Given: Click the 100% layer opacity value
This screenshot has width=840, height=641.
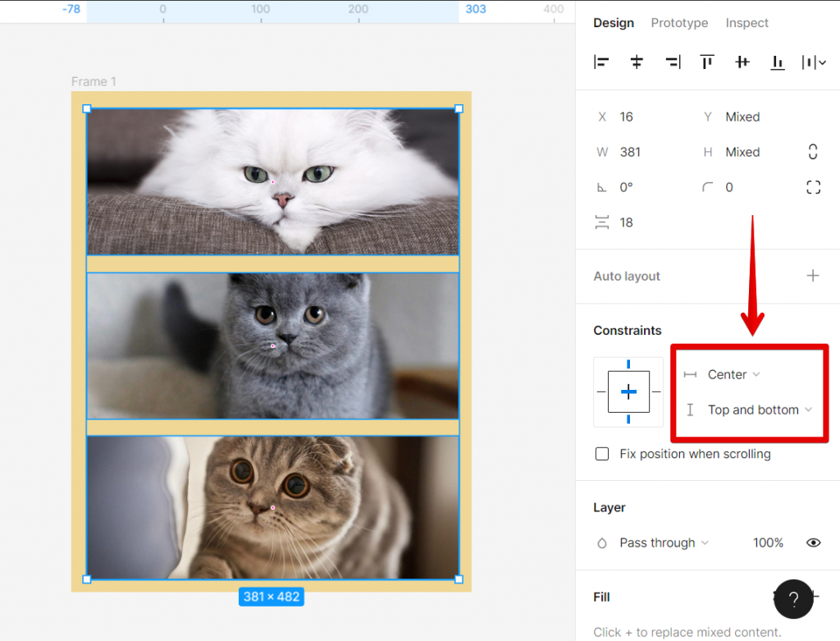Looking at the screenshot, I should point(768,543).
